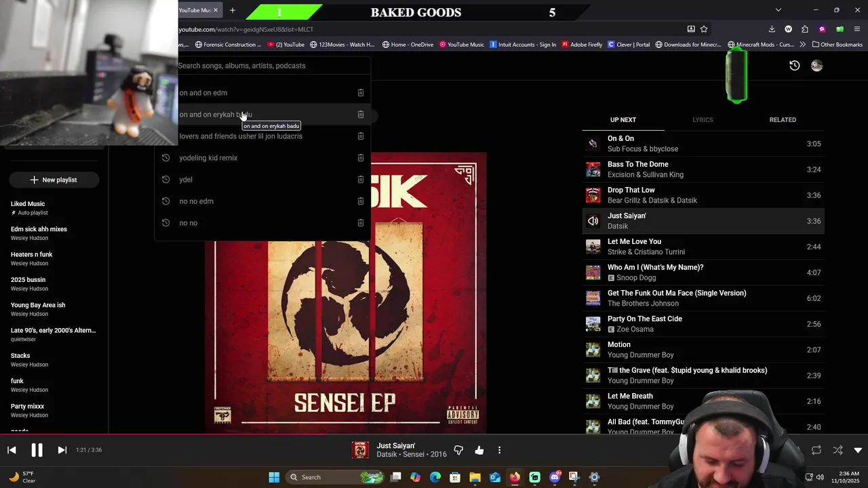The width and height of the screenshot is (868, 488).
Task: Like the song Just Saiyan'
Action: tap(479, 450)
